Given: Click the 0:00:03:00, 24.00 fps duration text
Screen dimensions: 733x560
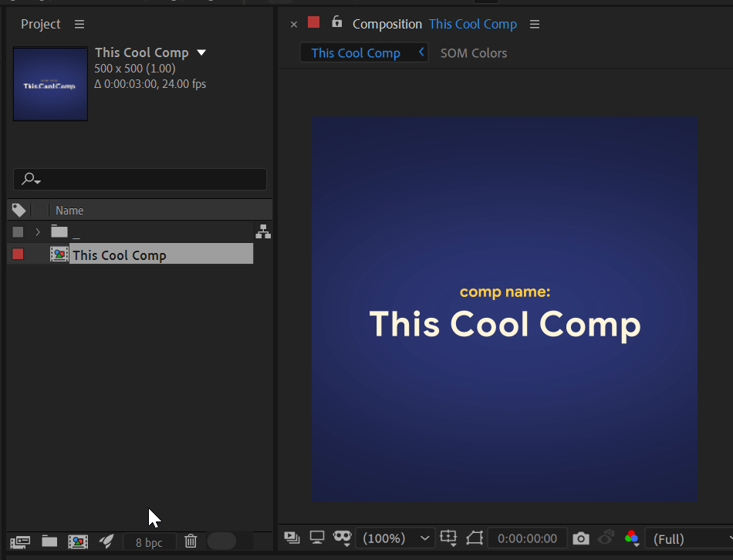Looking at the screenshot, I should coord(150,84).
